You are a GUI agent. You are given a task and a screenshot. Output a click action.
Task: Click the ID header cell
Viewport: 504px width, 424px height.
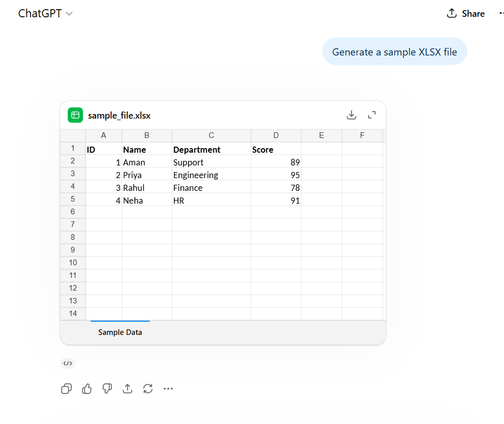104,149
